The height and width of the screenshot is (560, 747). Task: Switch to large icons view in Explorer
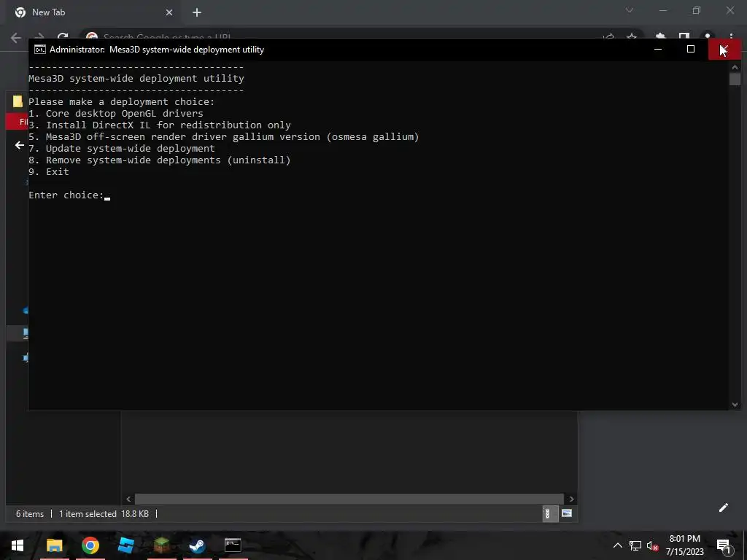click(x=566, y=513)
